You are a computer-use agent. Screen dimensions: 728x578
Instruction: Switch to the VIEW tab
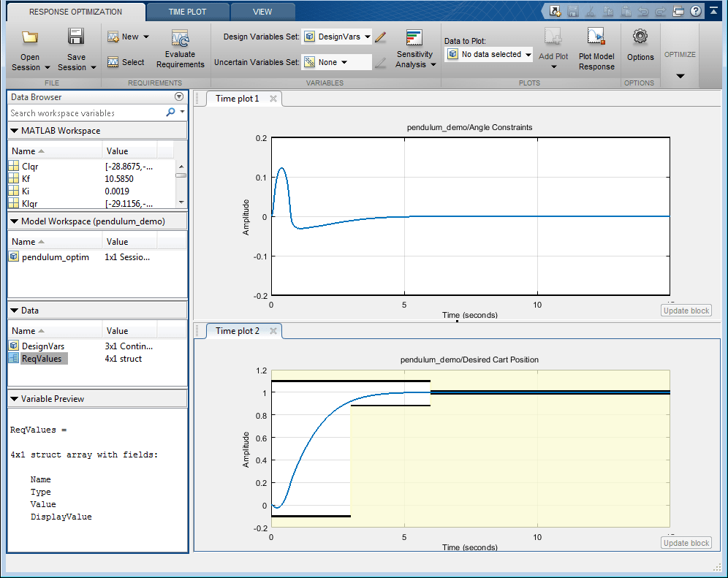262,12
